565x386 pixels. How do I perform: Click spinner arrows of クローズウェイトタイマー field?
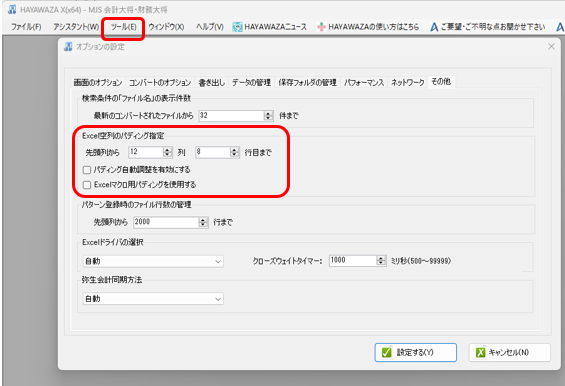tap(381, 260)
